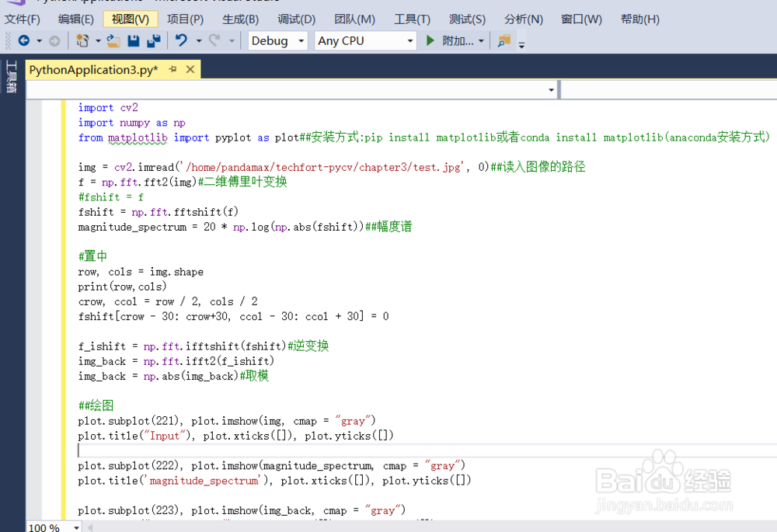Screen dimensions: 777x532
Task: Save the current file icon
Action: point(134,40)
